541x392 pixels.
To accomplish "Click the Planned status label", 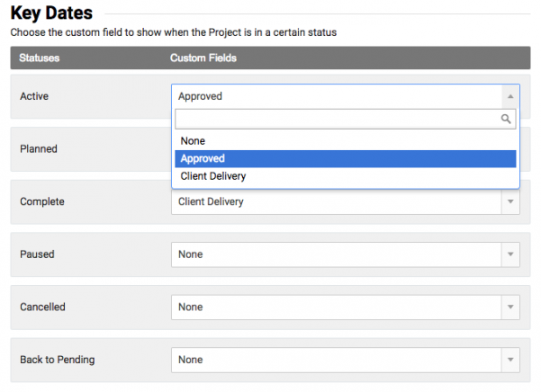I will pyautogui.click(x=39, y=149).
